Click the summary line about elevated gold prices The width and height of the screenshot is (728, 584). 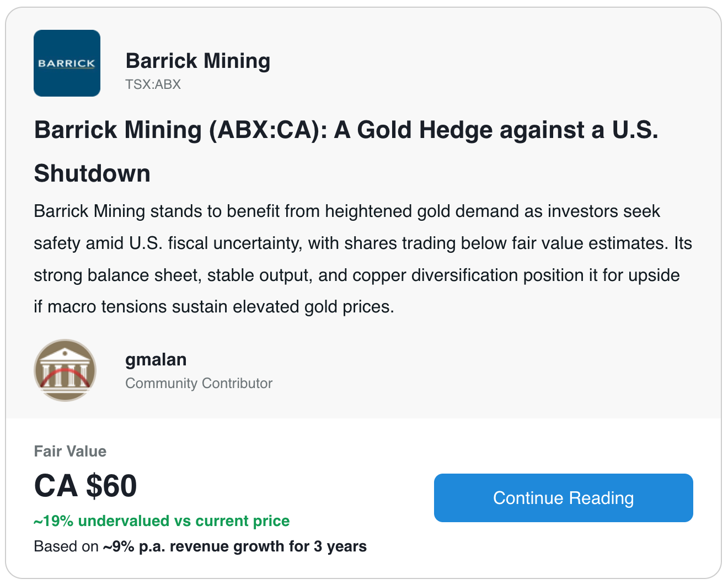coord(214,306)
